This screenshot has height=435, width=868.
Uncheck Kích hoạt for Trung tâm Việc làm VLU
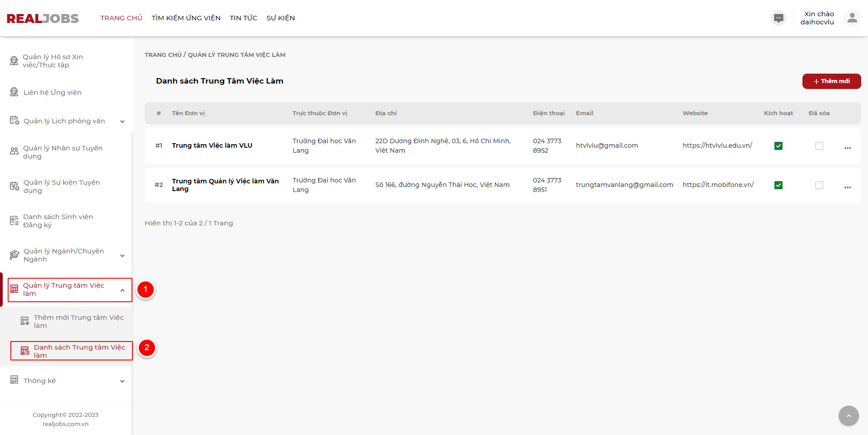(x=778, y=146)
